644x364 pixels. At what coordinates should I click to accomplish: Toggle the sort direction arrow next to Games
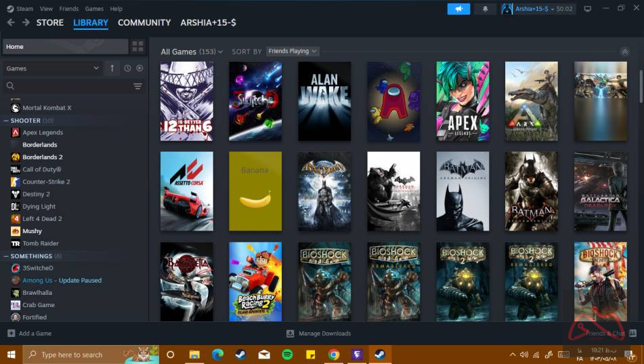(112, 68)
